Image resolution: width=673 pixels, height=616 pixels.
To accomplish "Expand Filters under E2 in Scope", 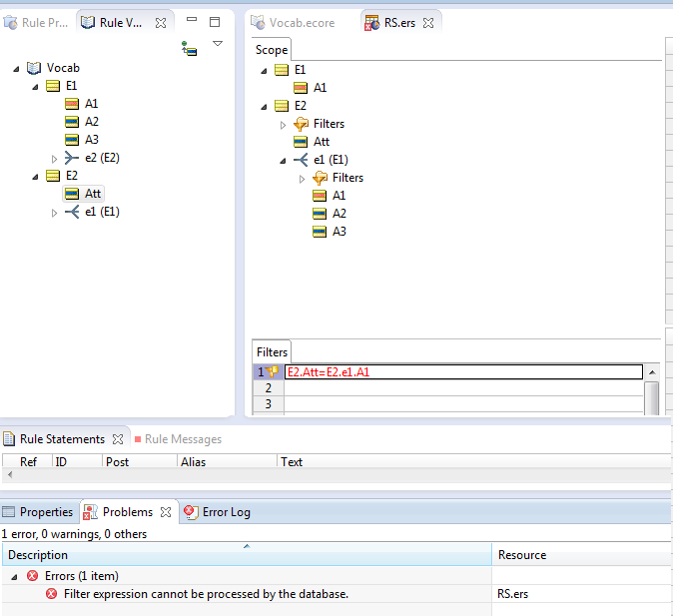I will 283,125.
